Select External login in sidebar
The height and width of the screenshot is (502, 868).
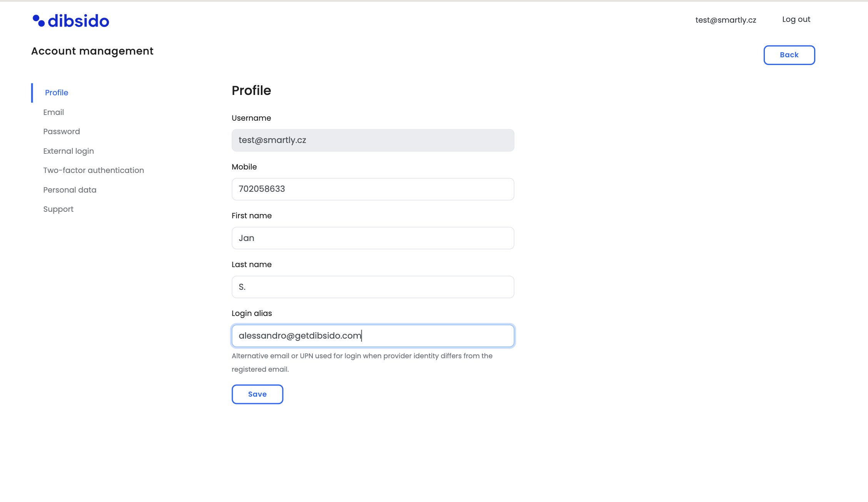click(68, 151)
